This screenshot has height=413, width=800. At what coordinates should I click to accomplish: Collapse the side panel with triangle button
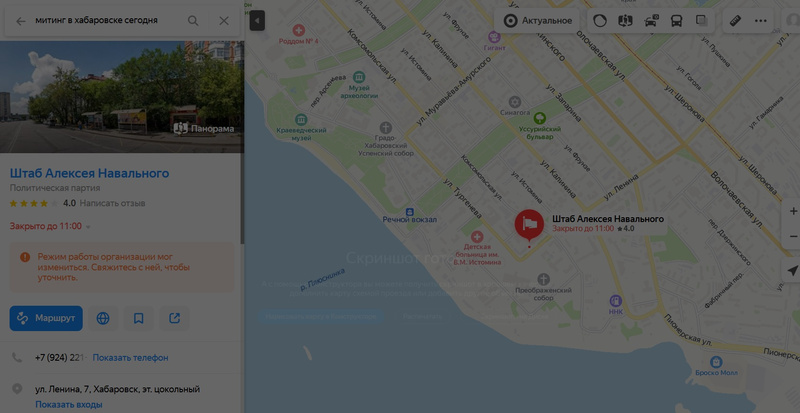[257, 21]
